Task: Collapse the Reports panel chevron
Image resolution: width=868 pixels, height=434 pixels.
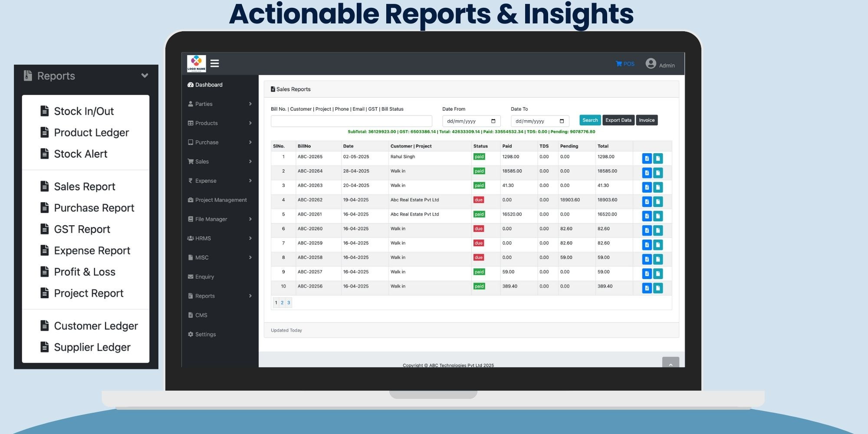Action: pos(145,76)
